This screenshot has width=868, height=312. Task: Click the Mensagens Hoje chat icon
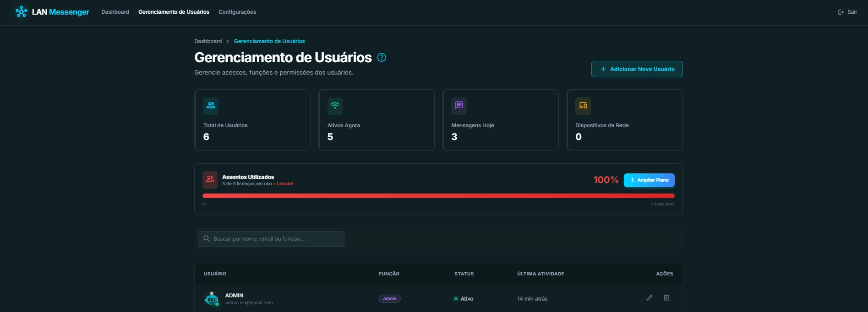pos(459,106)
